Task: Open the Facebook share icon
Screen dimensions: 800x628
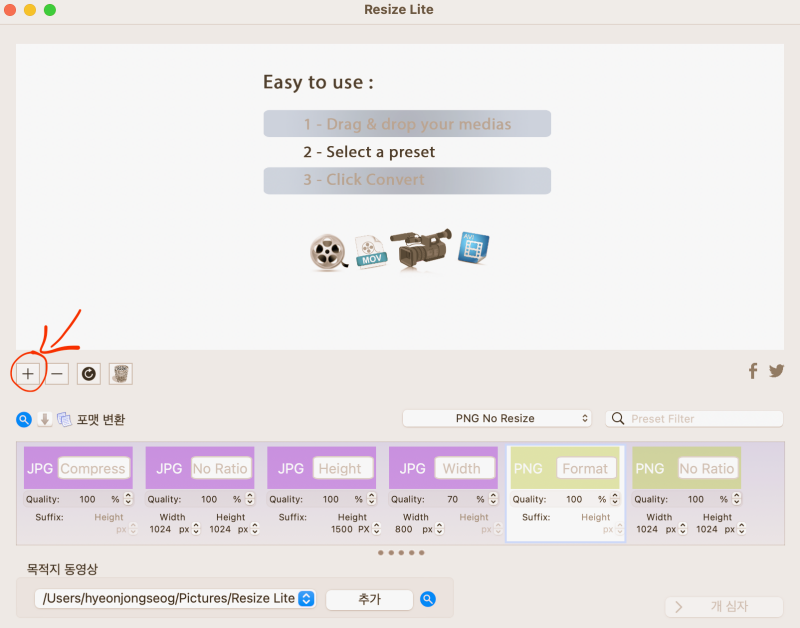Action: (x=753, y=371)
